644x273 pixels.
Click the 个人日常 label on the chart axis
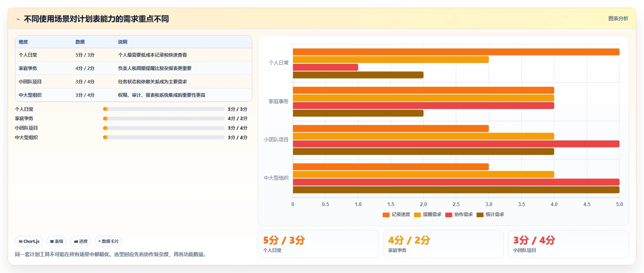(x=279, y=63)
